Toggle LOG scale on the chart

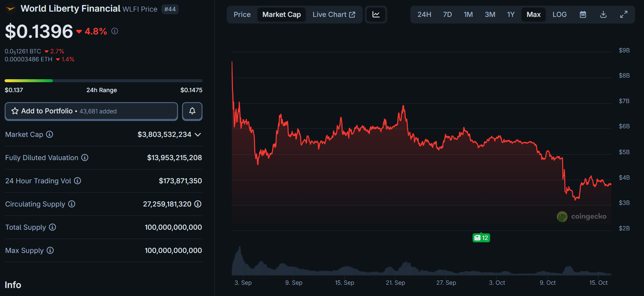(x=559, y=15)
